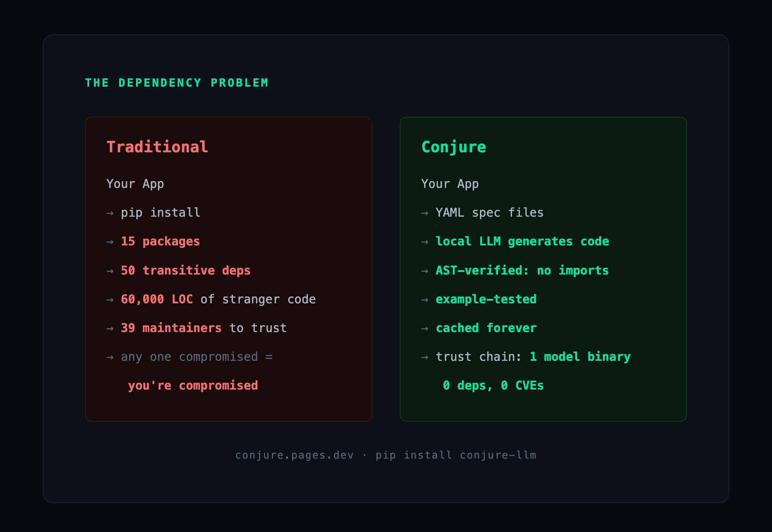
Task: Click 'local LLM generates code' text
Action: (x=522, y=242)
